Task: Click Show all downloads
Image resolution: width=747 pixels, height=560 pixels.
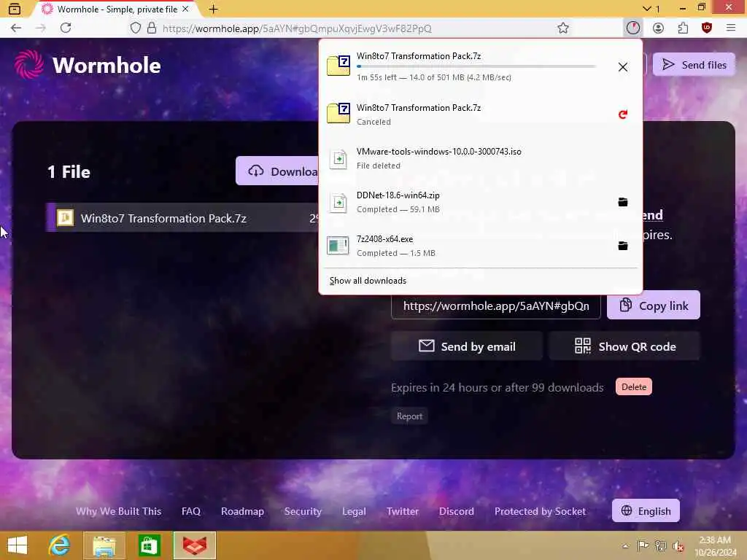Action: [368, 281]
